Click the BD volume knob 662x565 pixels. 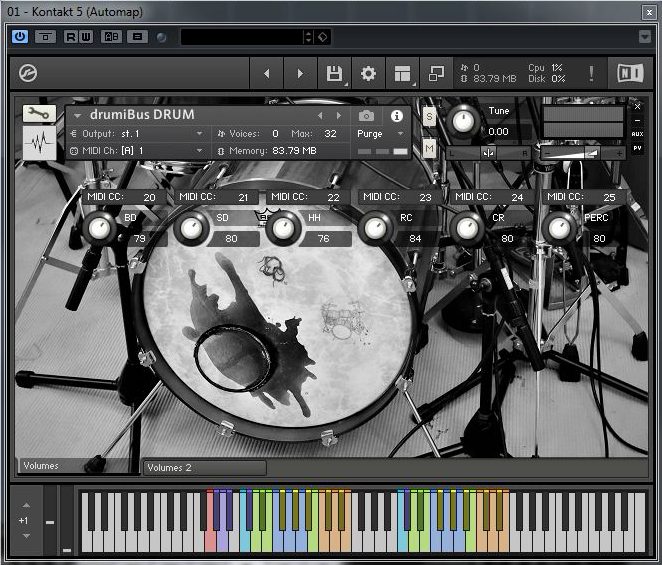[99, 229]
